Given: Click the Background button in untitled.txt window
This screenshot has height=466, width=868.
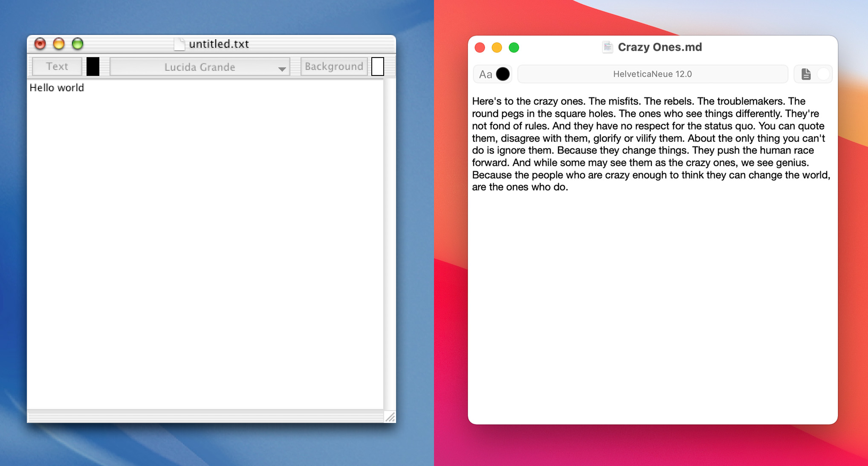Looking at the screenshot, I should 334,67.
